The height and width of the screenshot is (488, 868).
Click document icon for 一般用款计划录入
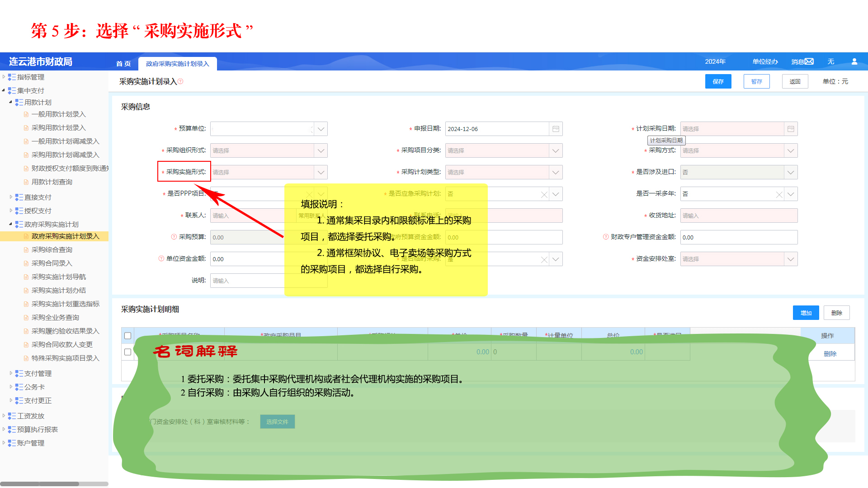pos(26,114)
